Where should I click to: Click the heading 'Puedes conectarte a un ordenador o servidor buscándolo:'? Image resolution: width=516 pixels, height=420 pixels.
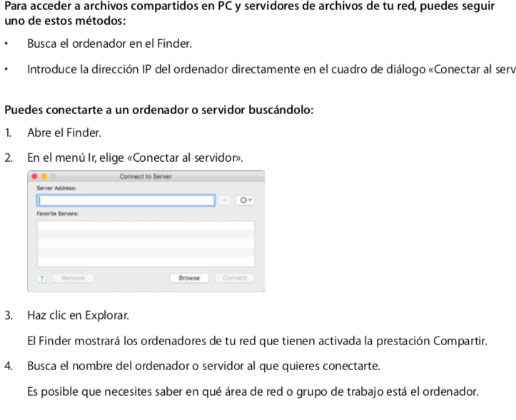pyautogui.click(x=159, y=110)
